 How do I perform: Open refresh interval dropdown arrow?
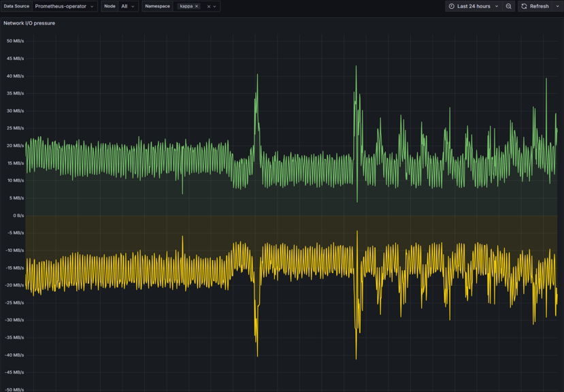(x=557, y=6)
